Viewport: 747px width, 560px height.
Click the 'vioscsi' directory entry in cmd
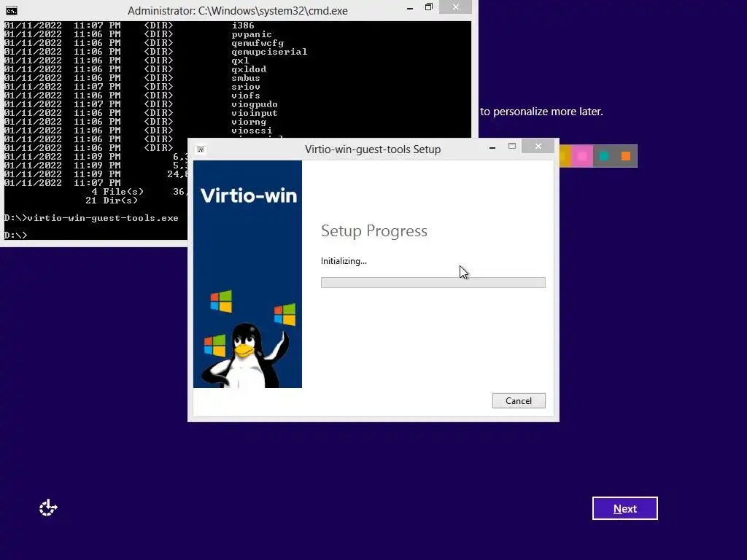[x=252, y=131]
